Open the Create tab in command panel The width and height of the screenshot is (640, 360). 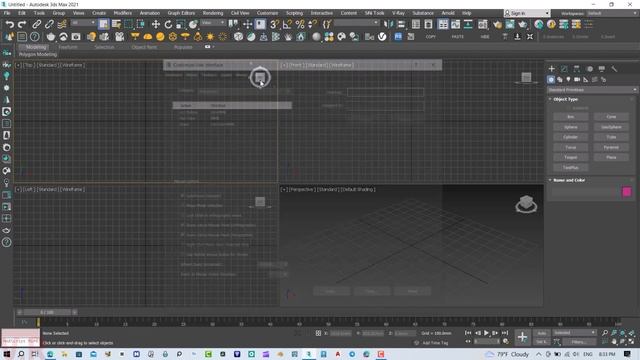click(x=551, y=69)
